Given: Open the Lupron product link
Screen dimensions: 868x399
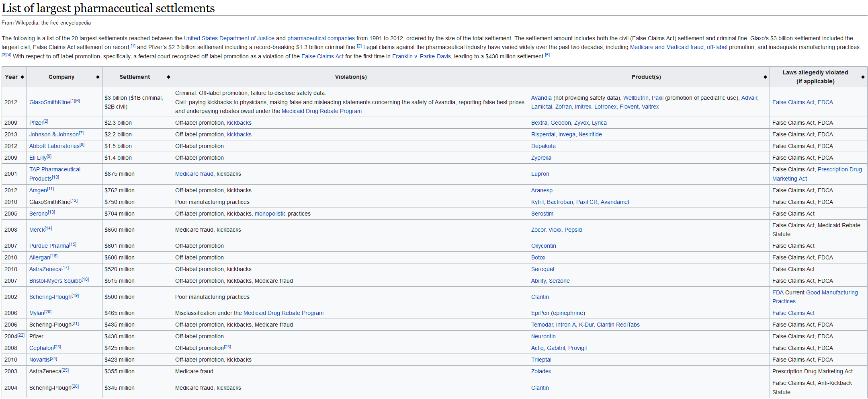Looking at the screenshot, I should (540, 174).
